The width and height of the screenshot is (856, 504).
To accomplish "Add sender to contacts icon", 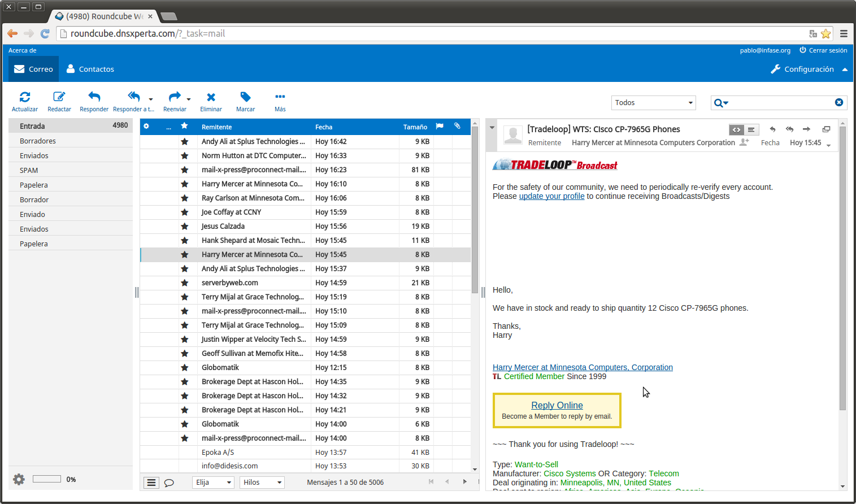I will pos(745,142).
